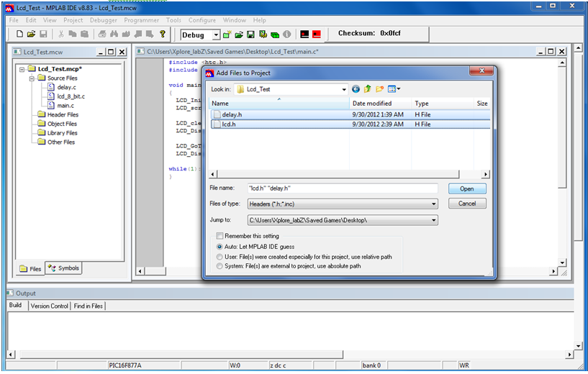This screenshot has width=588, height=374.
Task: Click the Copy toolbar icon
Action: (73, 34)
